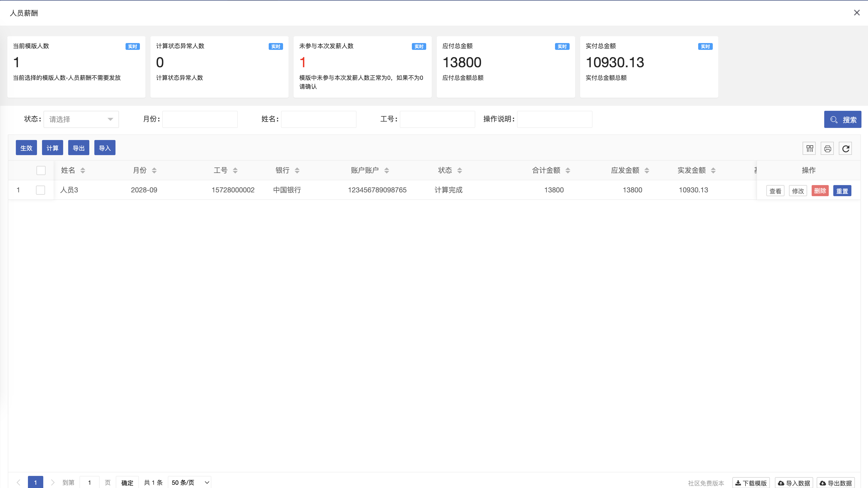
Task: Click the 导入数据 button
Action: click(794, 483)
